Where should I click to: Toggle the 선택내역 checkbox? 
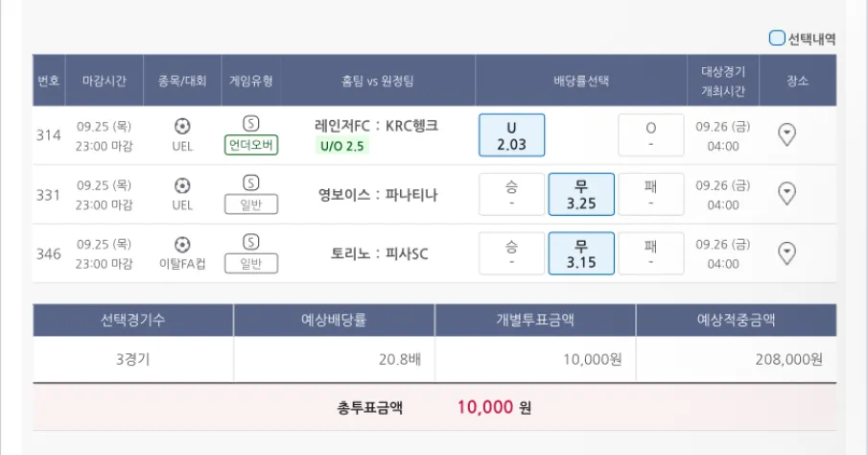coord(777,39)
